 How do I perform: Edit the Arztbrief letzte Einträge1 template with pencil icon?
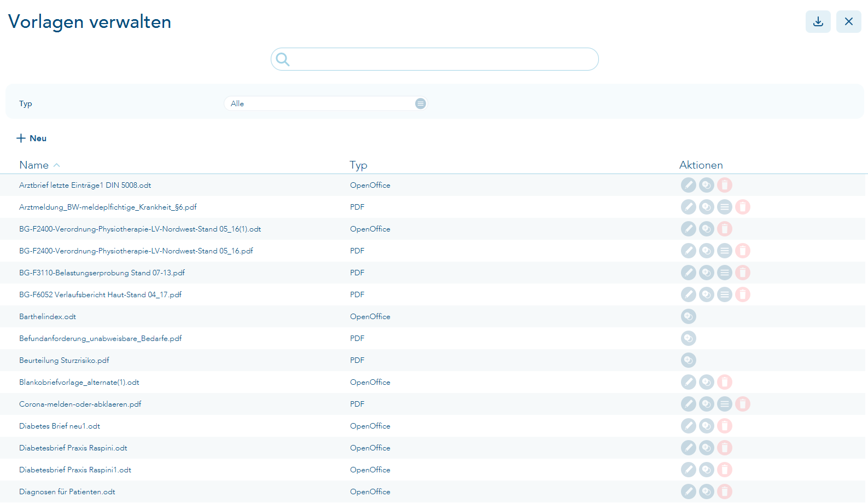pos(688,185)
